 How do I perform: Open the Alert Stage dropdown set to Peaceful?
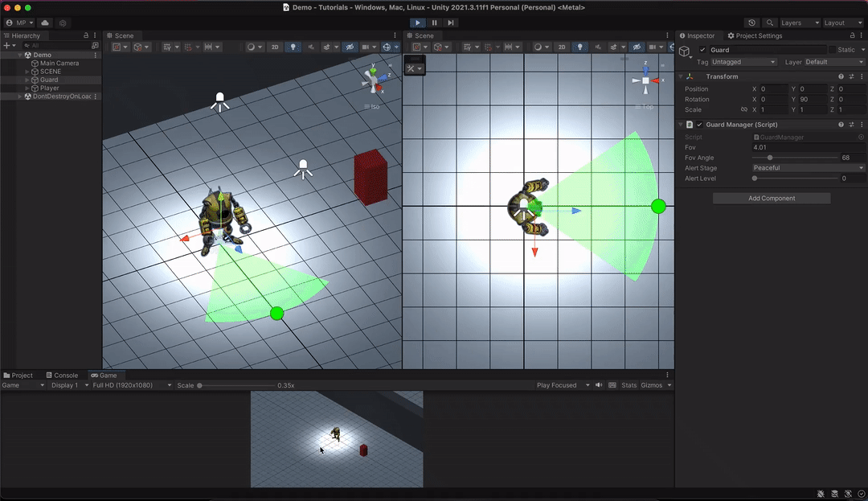coord(808,168)
